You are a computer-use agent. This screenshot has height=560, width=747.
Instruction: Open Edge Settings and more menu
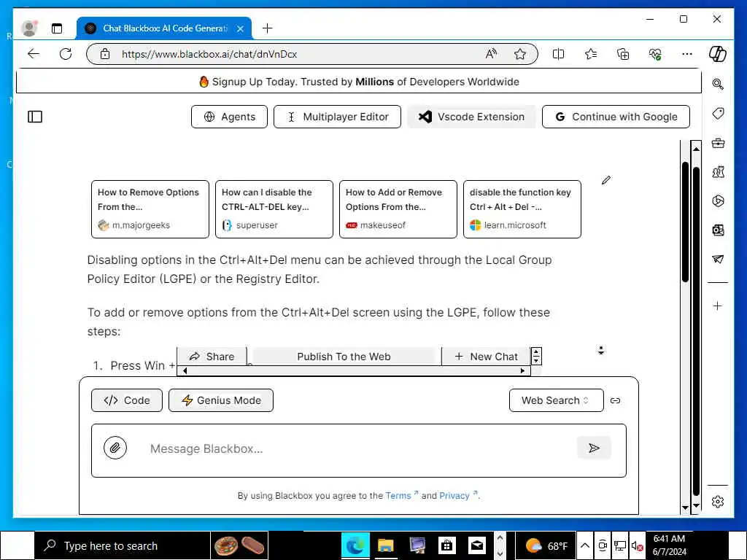[x=687, y=54]
